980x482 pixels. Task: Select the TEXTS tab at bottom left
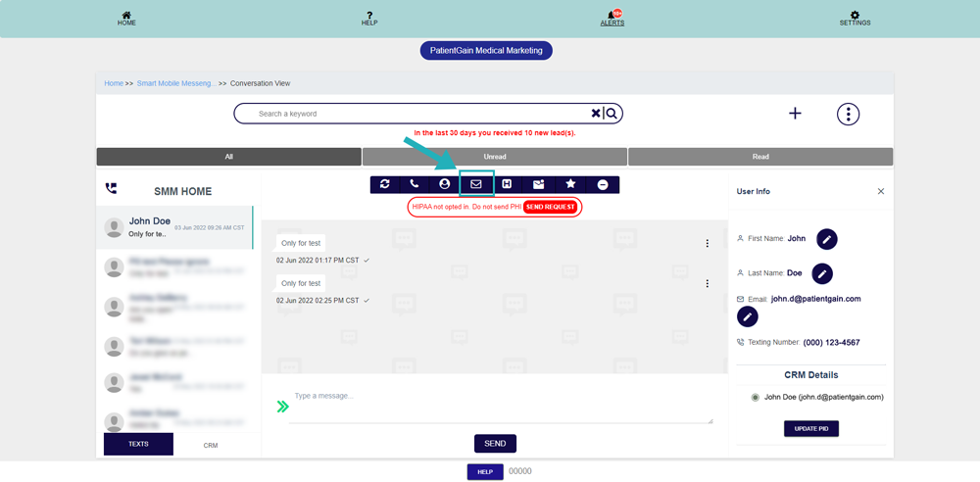[139, 445]
